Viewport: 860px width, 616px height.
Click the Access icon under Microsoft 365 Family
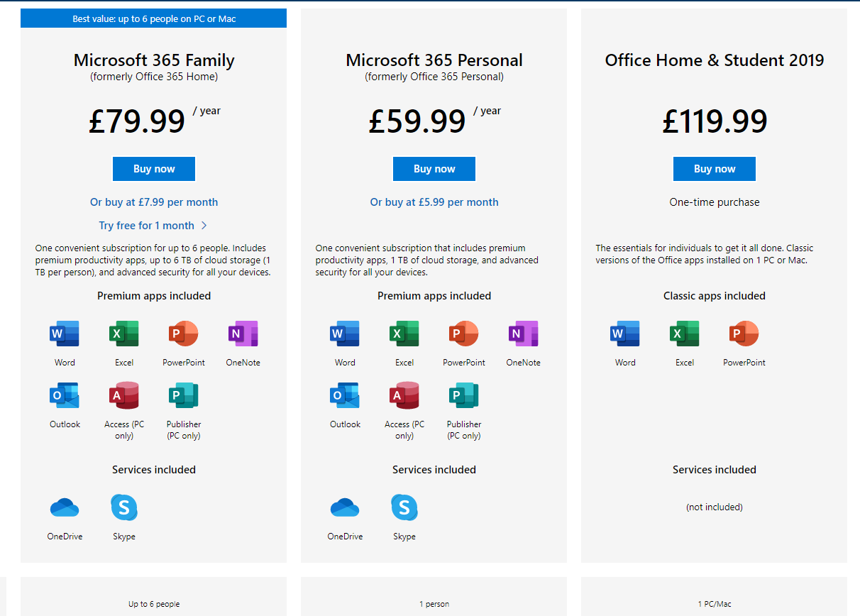click(x=124, y=395)
